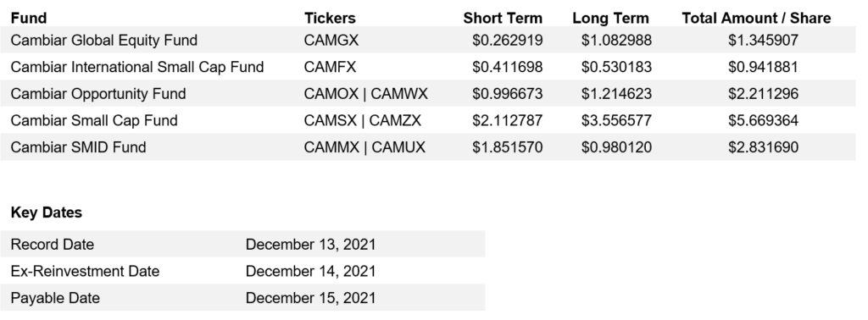Click the CAMOX | CAMWX ticker cell
The width and height of the screenshot is (868, 320).
366,94
